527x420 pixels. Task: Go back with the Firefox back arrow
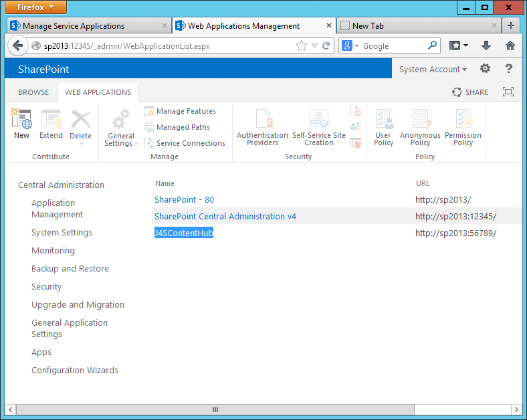[17, 45]
